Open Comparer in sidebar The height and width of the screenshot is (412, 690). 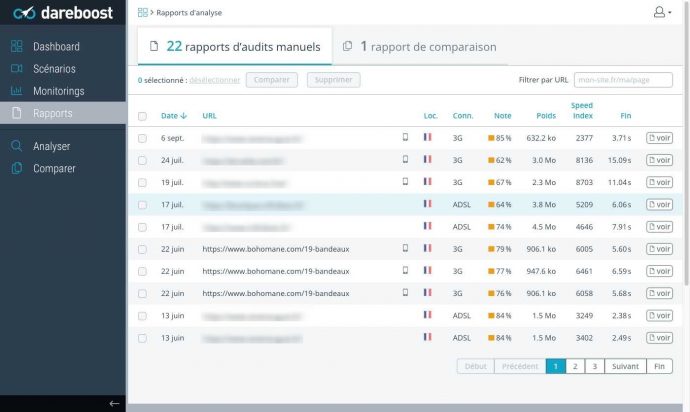tap(54, 169)
